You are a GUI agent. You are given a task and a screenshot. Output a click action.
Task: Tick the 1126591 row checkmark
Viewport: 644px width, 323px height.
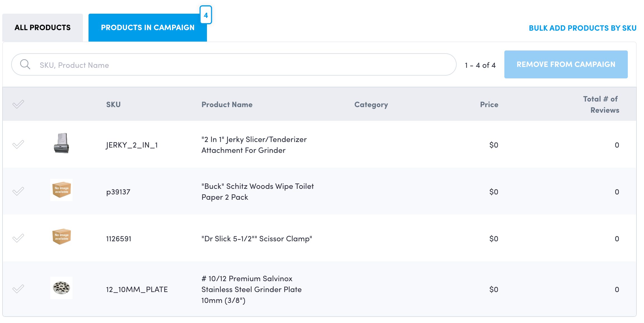pos(18,238)
